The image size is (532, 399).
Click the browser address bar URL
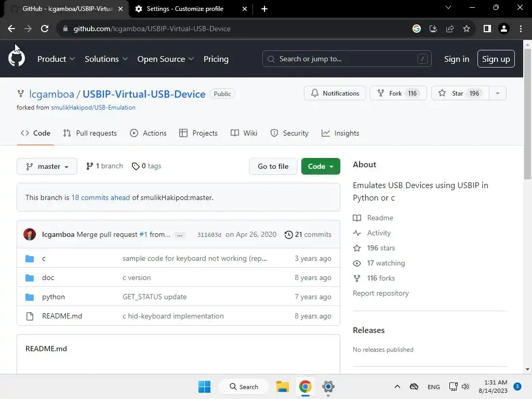coord(152,29)
